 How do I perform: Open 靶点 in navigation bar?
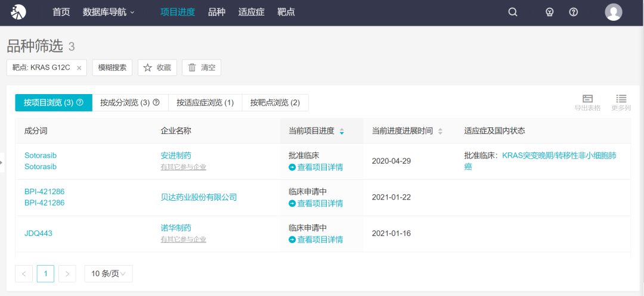coord(286,13)
